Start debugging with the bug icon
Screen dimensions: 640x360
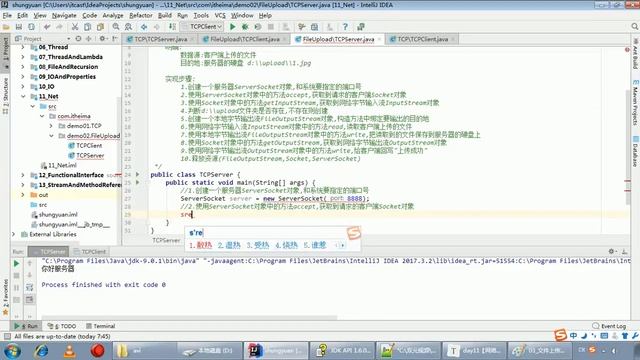pos(245,27)
